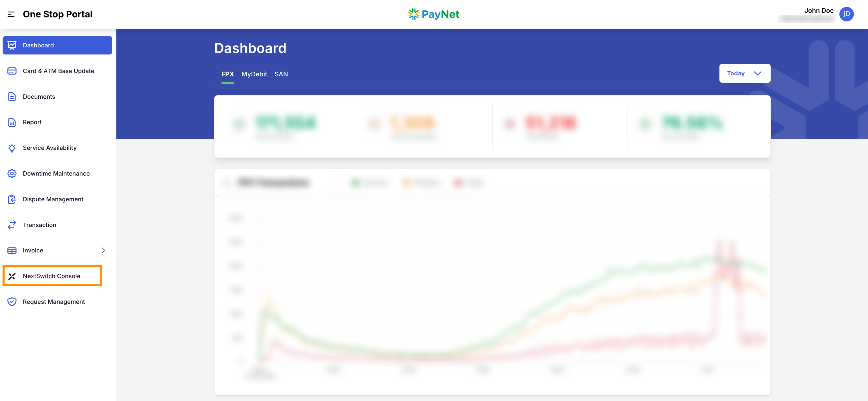Click the Report chart-file icon
Image resolution: width=868 pixels, height=401 pixels.
coord(12,122)
